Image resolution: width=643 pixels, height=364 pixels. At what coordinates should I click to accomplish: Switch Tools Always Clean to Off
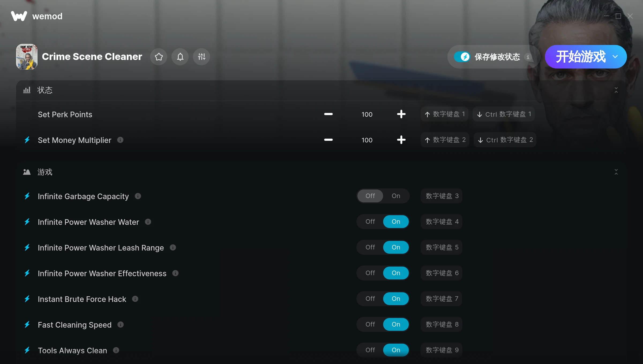pyautogui.click(x=370, y=350)
